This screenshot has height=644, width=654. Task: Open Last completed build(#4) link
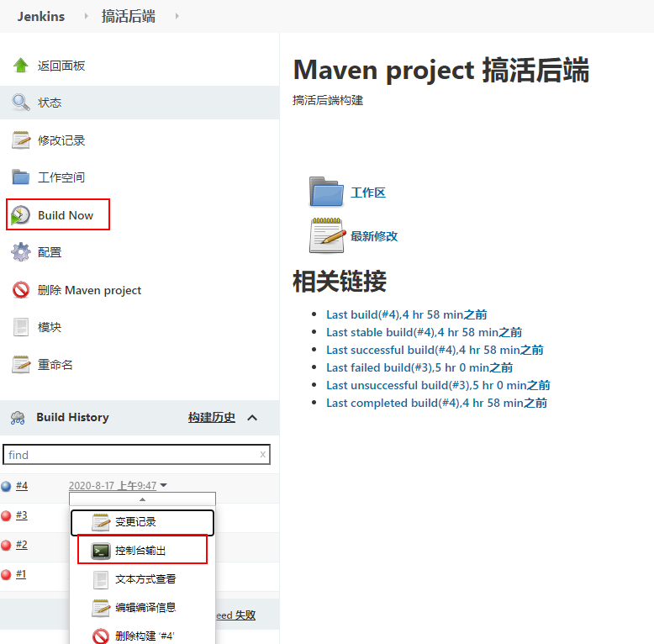436,403
